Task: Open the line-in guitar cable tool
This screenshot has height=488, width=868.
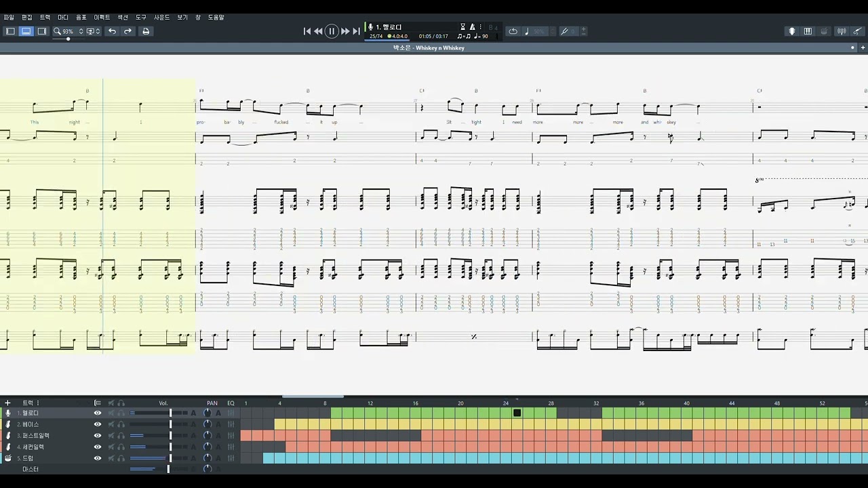Action: (858, 31)
